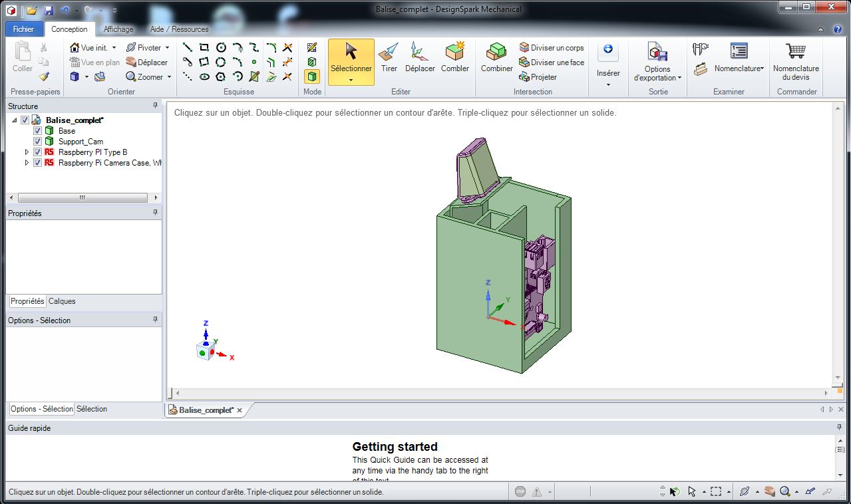Click the undo arrow icon

[x=65, y=11]
